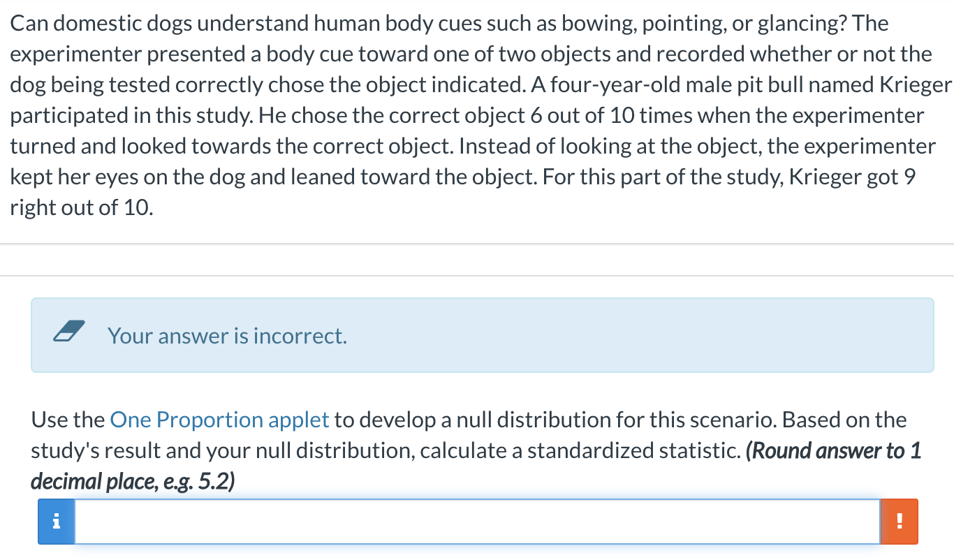Image resolution: width=954 pixels, height=560 pixels.
Task: Click the light blue feedback message area
Action: click(482, 336)
